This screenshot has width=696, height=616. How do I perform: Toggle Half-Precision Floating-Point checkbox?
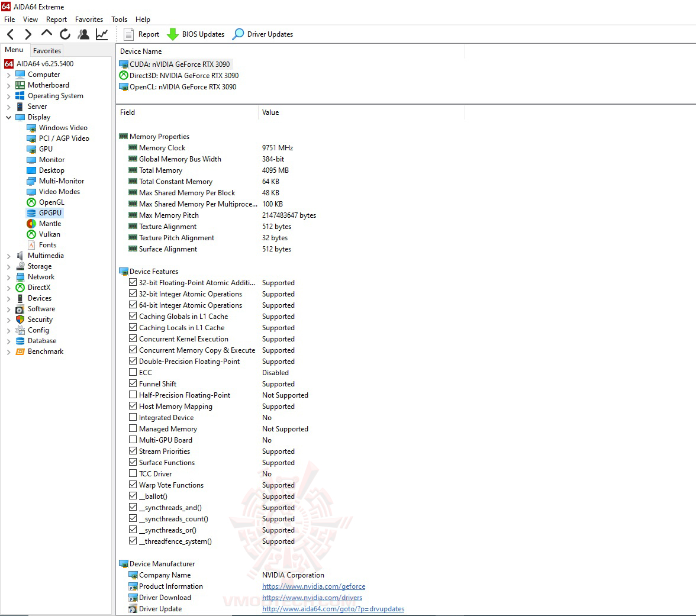tap(133, 395)
